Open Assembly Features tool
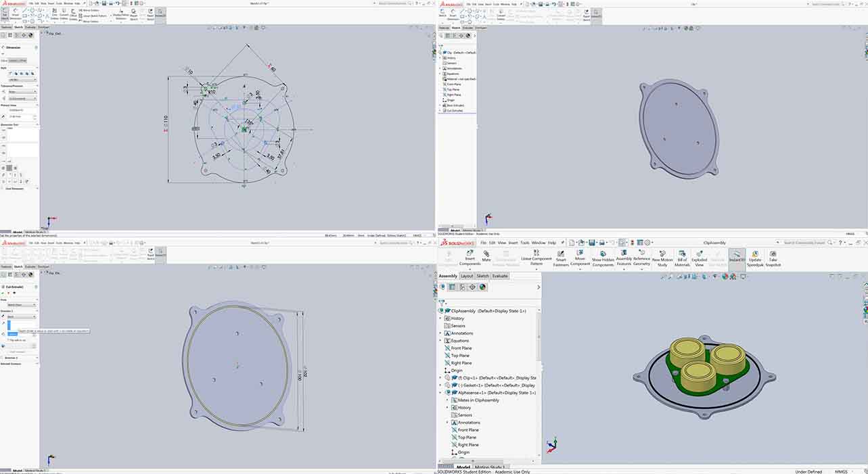The width and height of the screenshot is (868, 474). (624, 259)
